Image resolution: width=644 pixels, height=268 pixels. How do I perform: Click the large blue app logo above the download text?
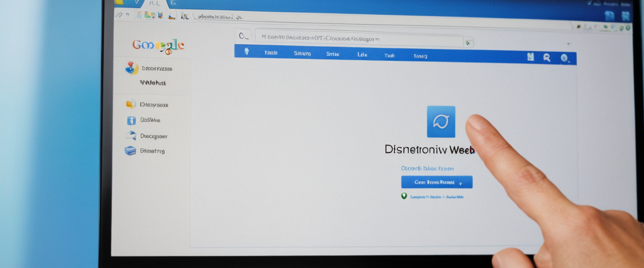pos(441,122)
